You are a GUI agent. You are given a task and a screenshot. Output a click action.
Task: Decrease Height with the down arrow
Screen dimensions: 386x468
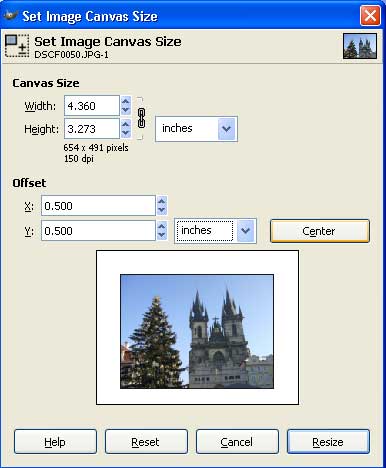pyautogui.click(x=126, y=133)
